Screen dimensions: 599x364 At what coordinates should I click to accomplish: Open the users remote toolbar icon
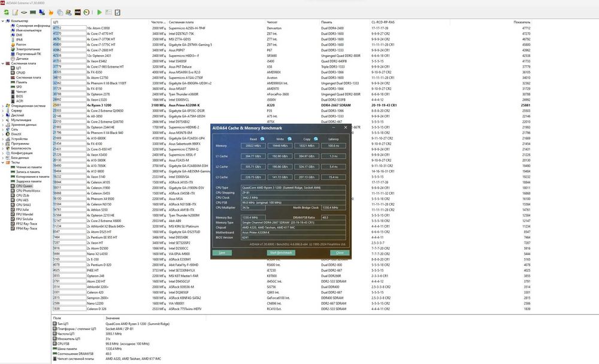(x=69, y=13)
